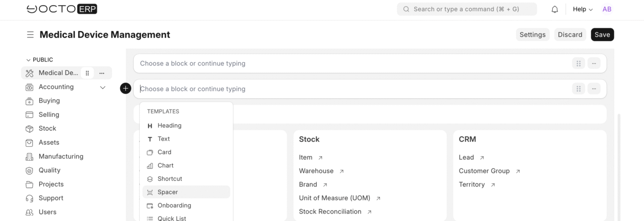This screenshot has width=644, height=221.
Task: Open Item link arrow icon
Action: click(321, 158)
